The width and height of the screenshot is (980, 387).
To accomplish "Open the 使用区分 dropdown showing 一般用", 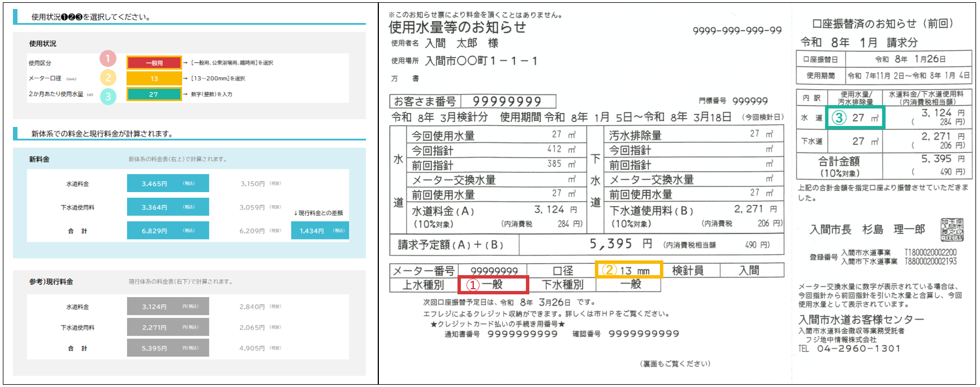I will click(x=154, y=63).
